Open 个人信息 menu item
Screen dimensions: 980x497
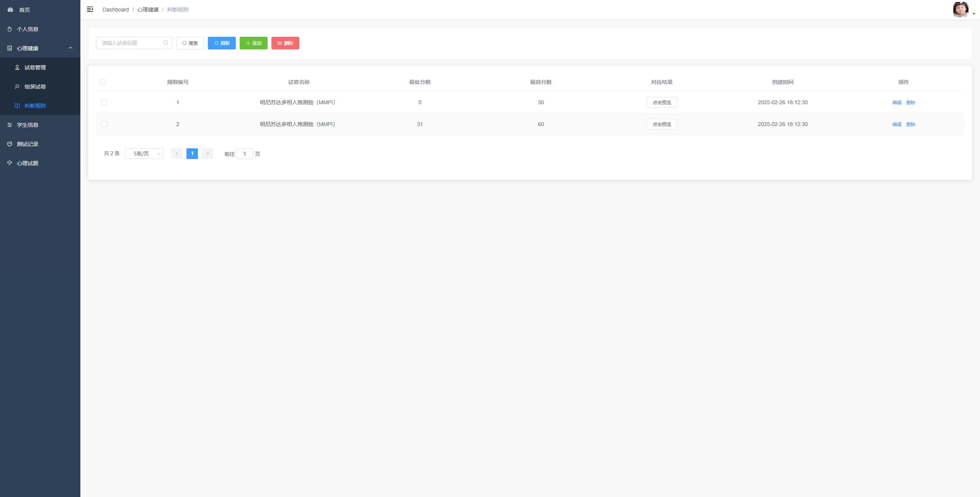(40, 29)
